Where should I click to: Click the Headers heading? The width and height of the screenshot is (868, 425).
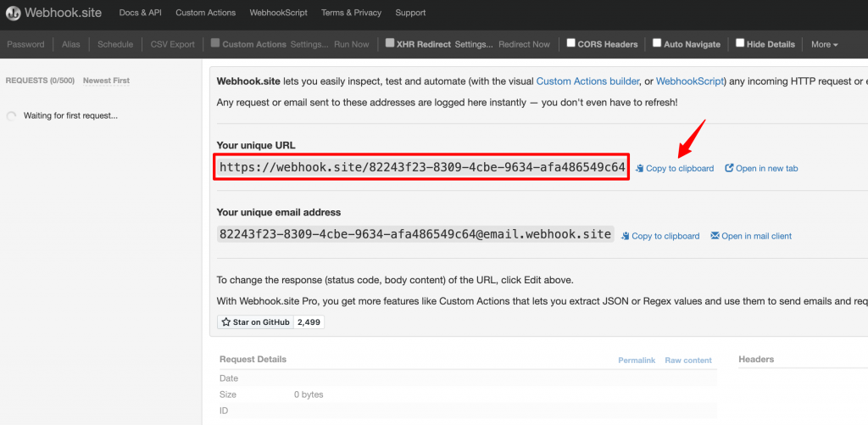tap(756, 359)
